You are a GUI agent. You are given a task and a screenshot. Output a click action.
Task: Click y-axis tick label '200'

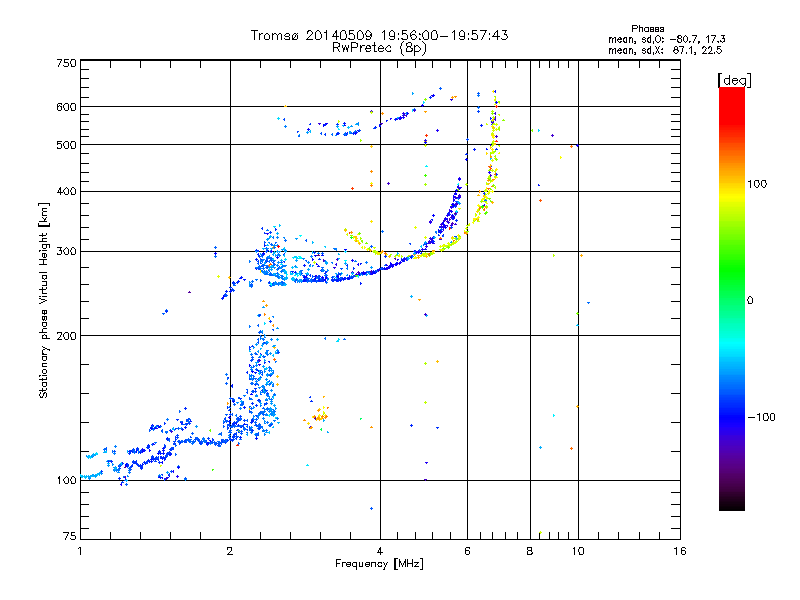(x=66, y=336)
